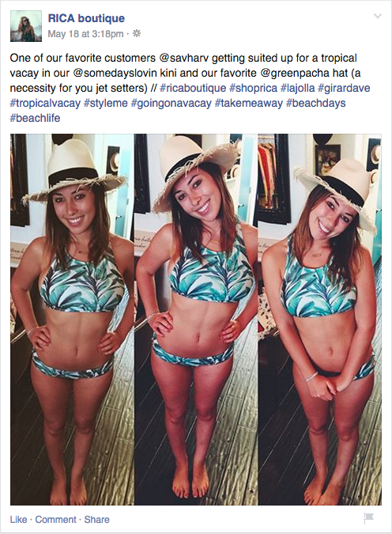This screenshot has height=534, width=392.
Task: Click the audience settings gear icon
Action: tap(137, 33)
